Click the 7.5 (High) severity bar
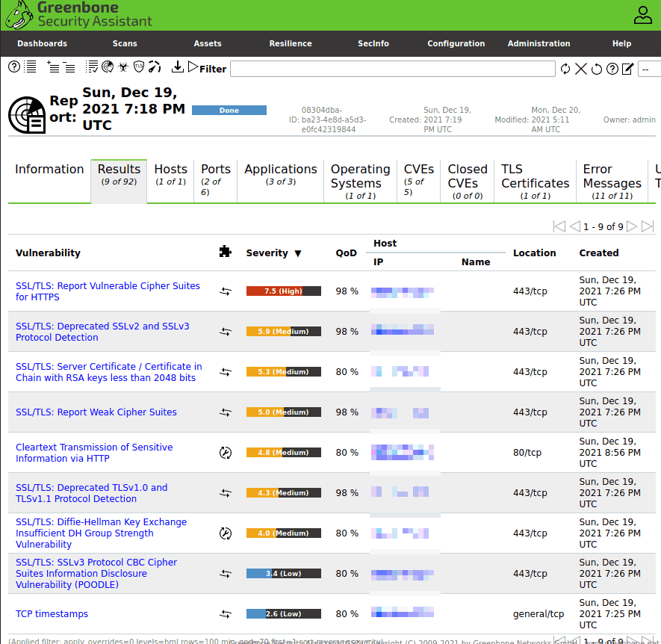The image size is (661, 644). (283, 291)
